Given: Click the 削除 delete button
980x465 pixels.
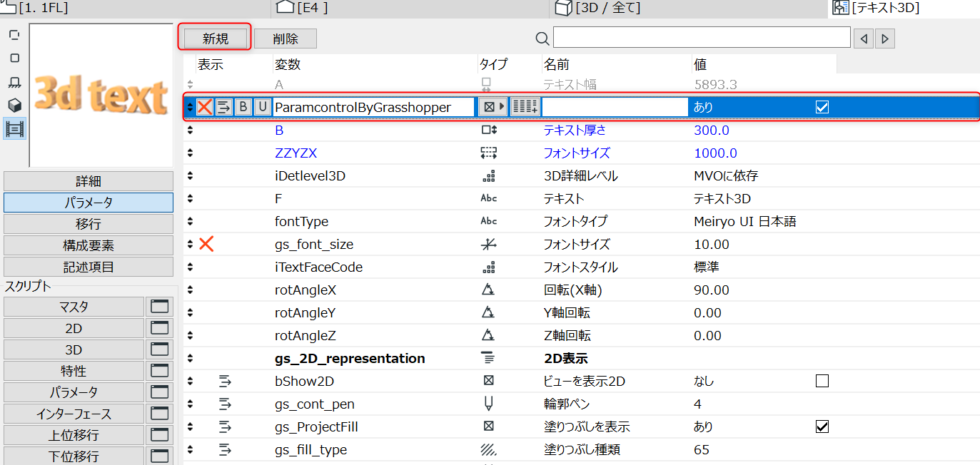Looking at the screenshot, I should 286,39.
